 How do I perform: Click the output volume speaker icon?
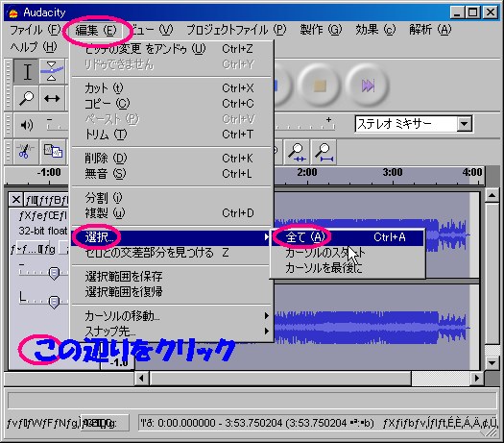point(27,125)
